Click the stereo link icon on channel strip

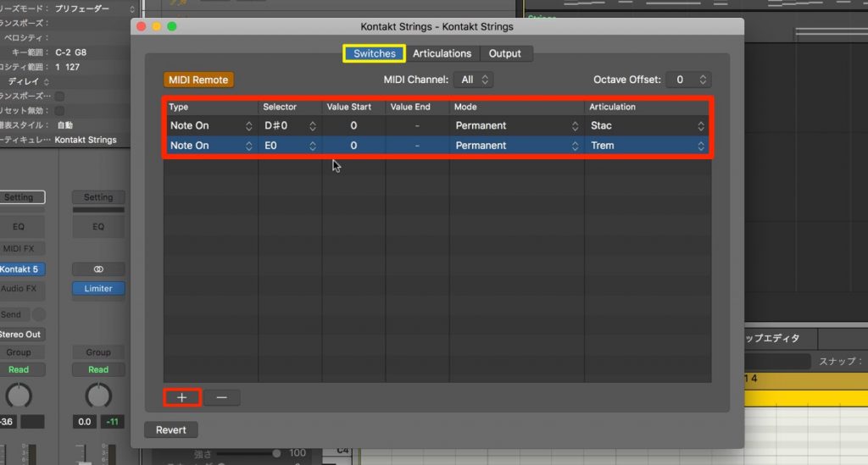98,268
